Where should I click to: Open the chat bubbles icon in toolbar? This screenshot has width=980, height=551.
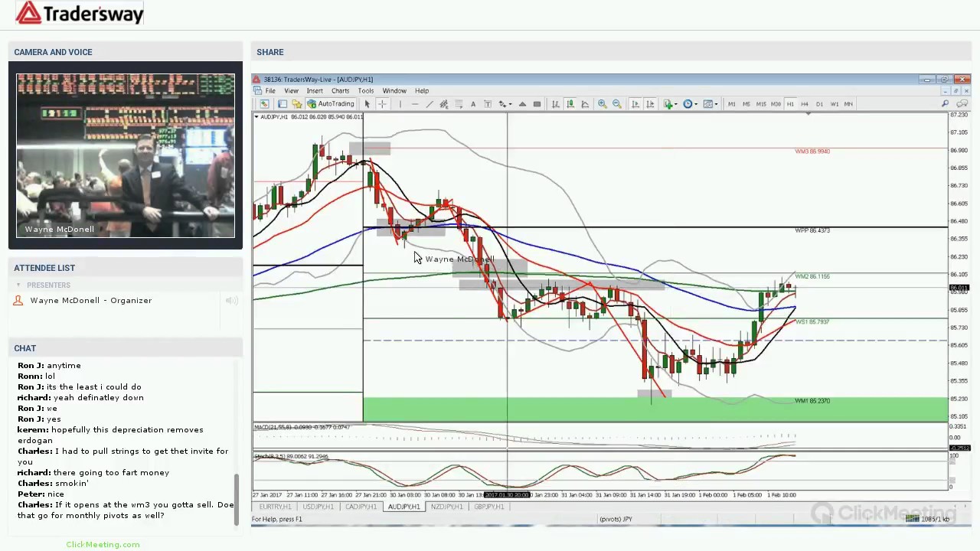pyautogui.click(x=959, y=103)
